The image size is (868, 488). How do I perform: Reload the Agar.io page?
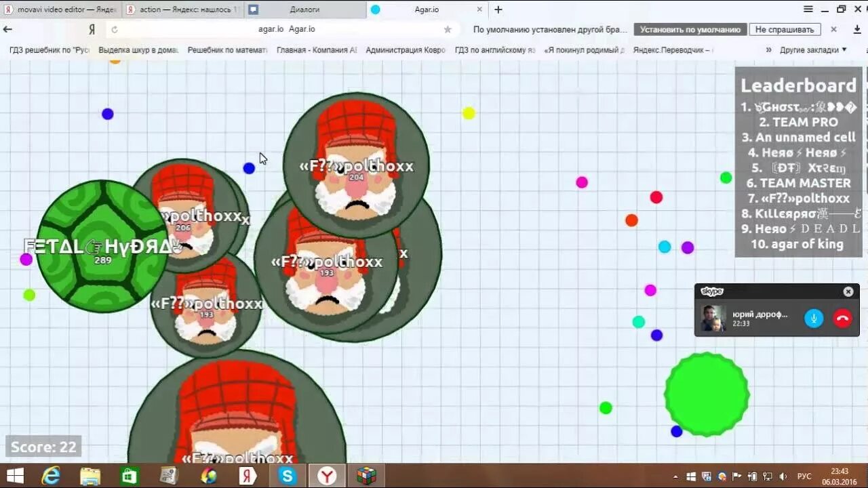pos(114,29)
